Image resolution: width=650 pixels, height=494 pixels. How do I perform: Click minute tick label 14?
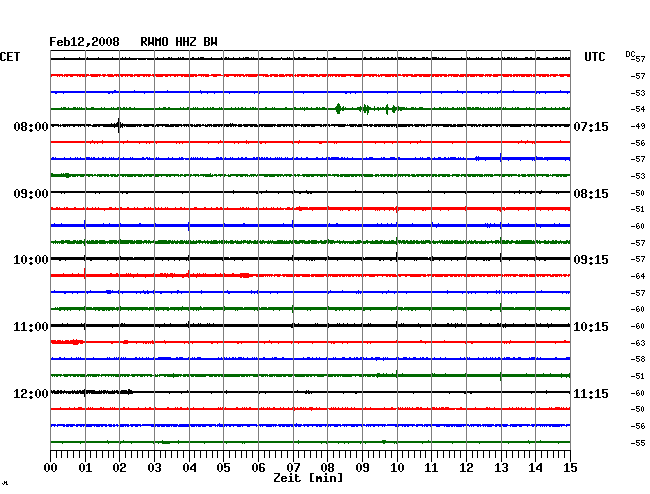535,468
